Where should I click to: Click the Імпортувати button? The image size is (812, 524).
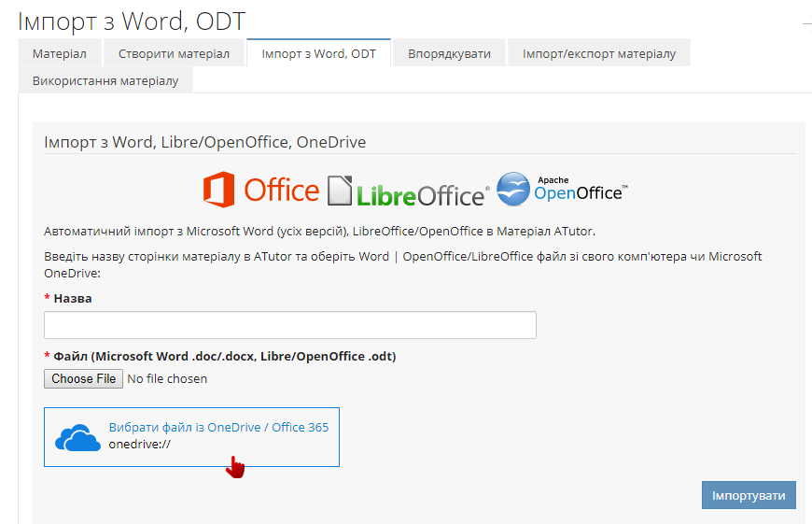click(749, 495)
